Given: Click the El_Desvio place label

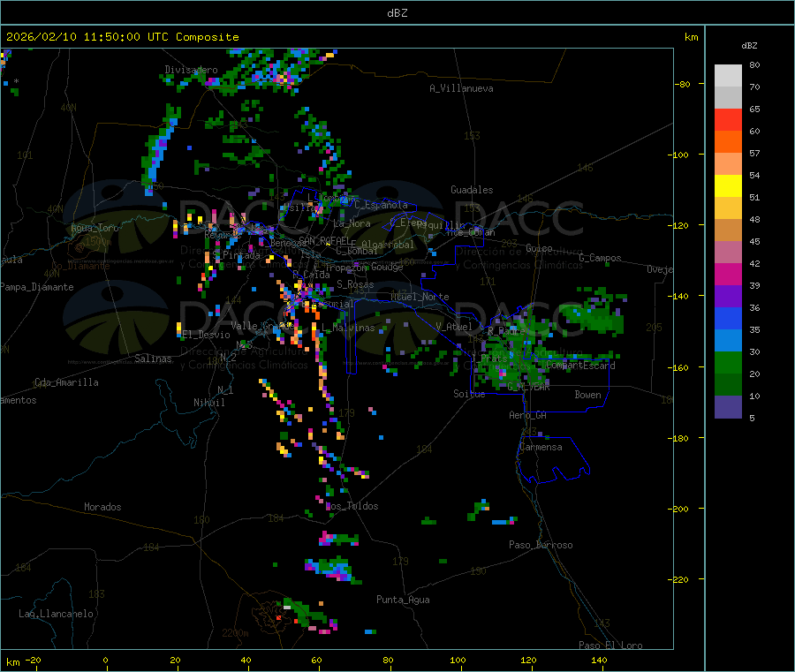Looking at the screenshot, I should [207, 335].
